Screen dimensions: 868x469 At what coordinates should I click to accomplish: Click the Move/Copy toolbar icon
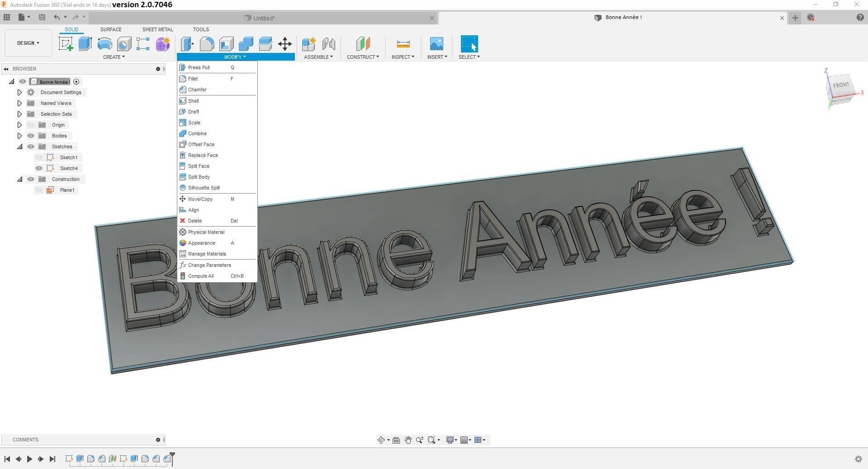coord(285,44)
